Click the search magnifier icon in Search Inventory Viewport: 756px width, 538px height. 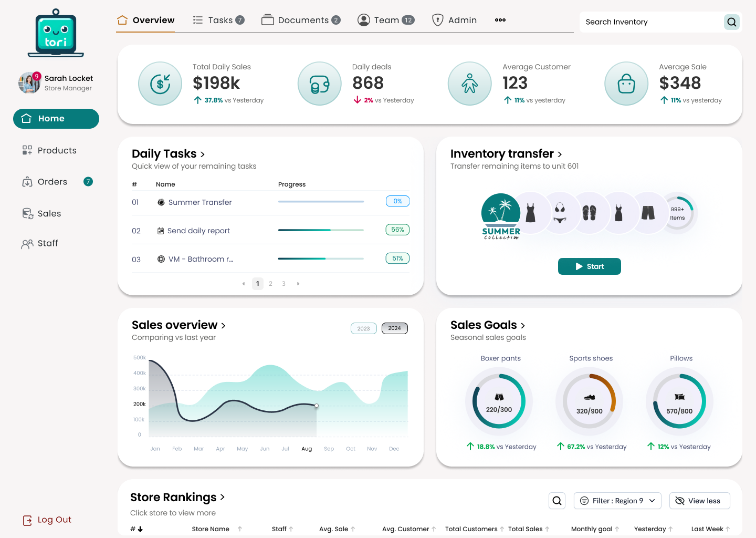pos(731,22)
